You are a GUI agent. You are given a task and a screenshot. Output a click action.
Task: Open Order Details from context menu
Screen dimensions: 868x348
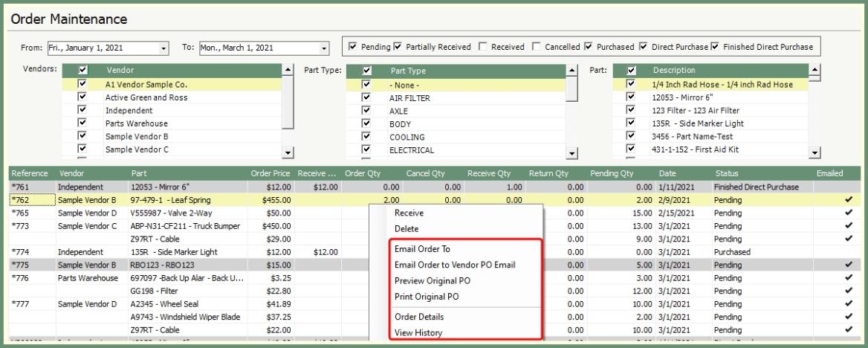click(x=419, y=317)
